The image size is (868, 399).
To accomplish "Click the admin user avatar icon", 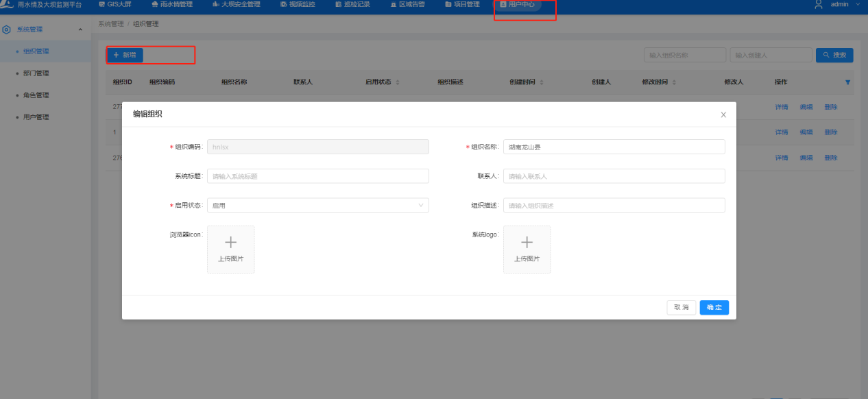I will pos(818,4).
